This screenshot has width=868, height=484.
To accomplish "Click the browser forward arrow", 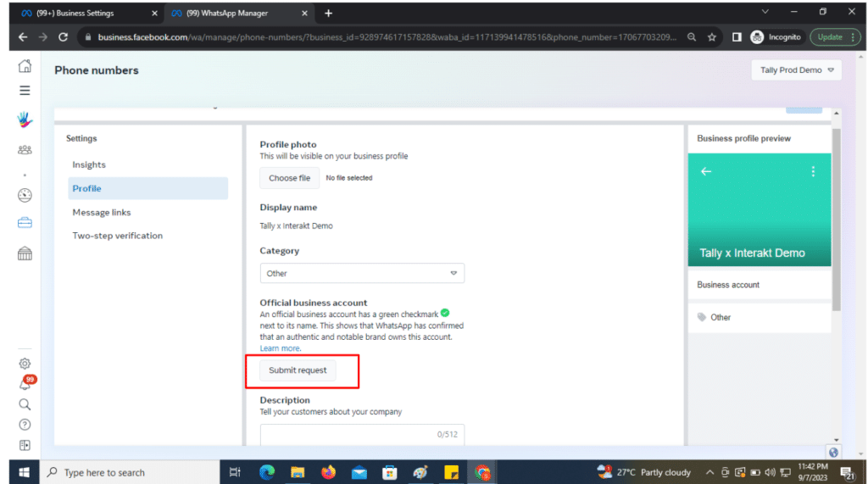I will (x=43, y=37).
